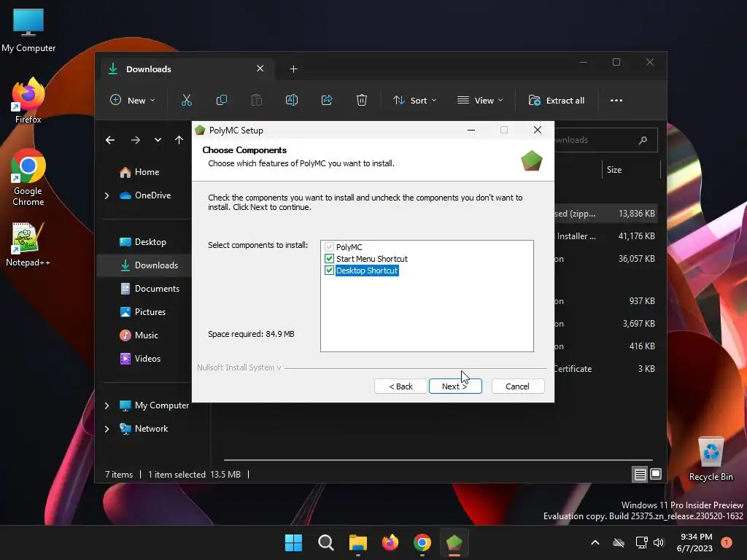Uncheck the Start Menu Shortcut checkbox
This screenshot has width=747, height=560.
tap(329, 259)
